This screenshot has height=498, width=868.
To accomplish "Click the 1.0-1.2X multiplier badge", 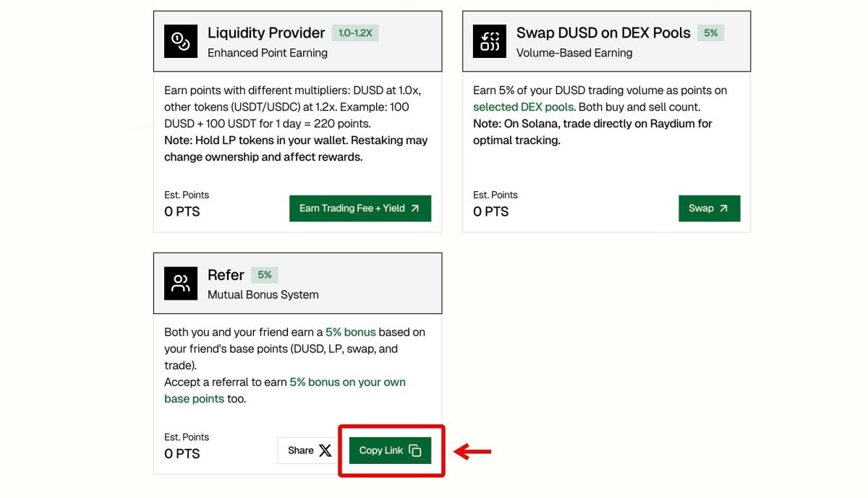I will [x=356, y=33].
